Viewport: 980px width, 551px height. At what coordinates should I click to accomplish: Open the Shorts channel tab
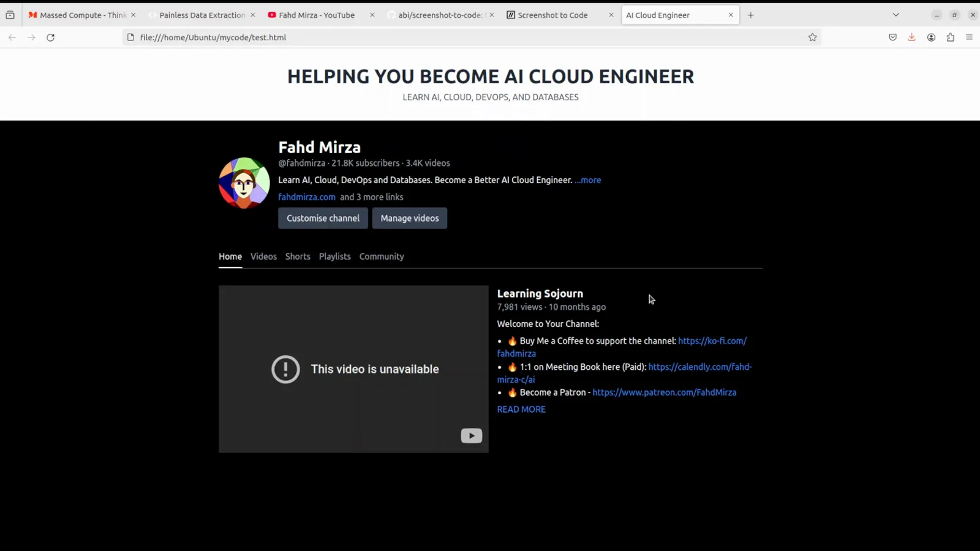298,257
